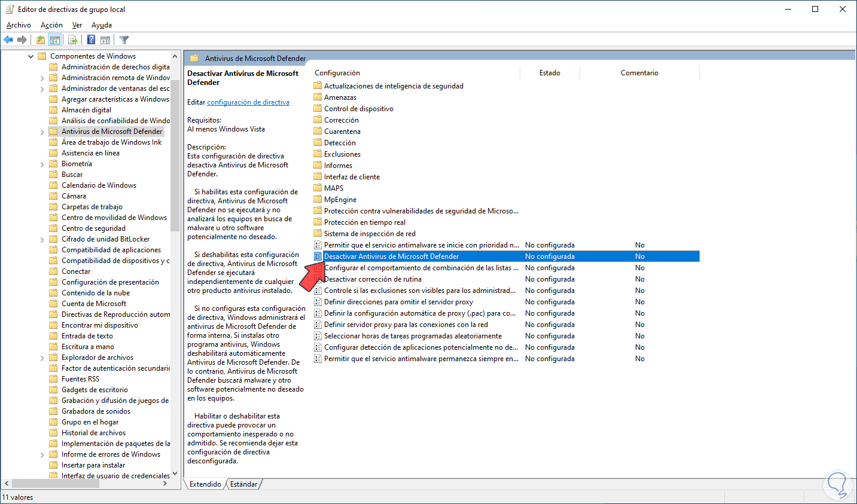Viewport: 857px width, 504px height.
Task: Click the folder icon beside MpEngine
Action: [318, 200]
